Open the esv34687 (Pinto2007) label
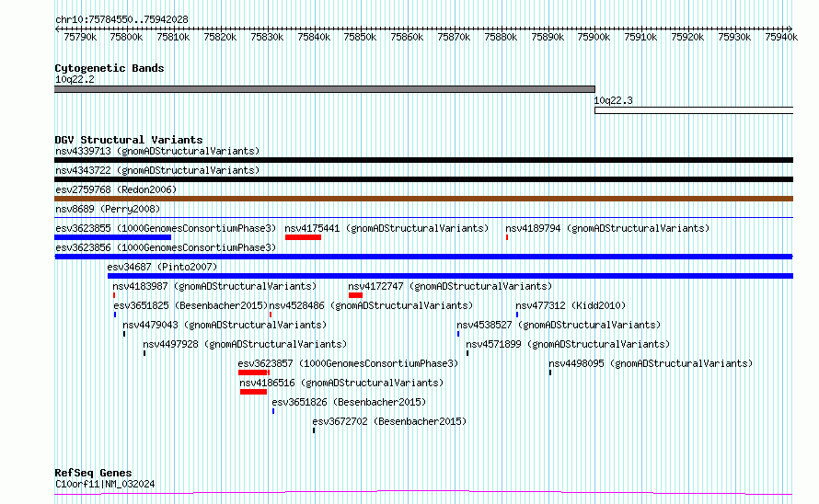The width and height of the screenshot is (819, 504). 163,268
